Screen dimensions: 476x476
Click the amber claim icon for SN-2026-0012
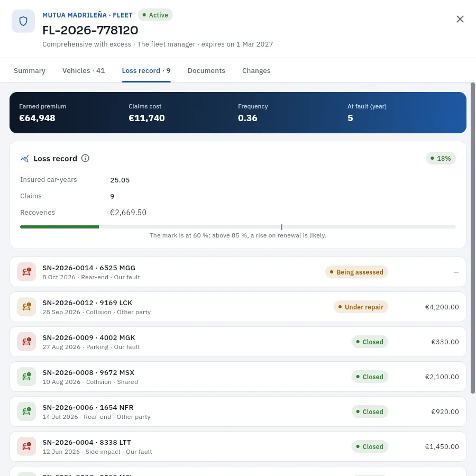pyautogui.click(x=26, y=307)
